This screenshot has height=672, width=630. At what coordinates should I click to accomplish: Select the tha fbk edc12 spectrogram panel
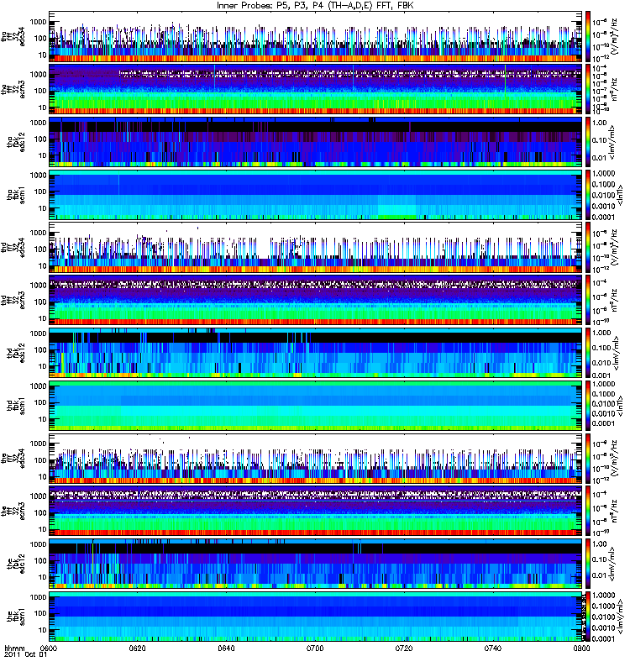(x=316, y=142)
